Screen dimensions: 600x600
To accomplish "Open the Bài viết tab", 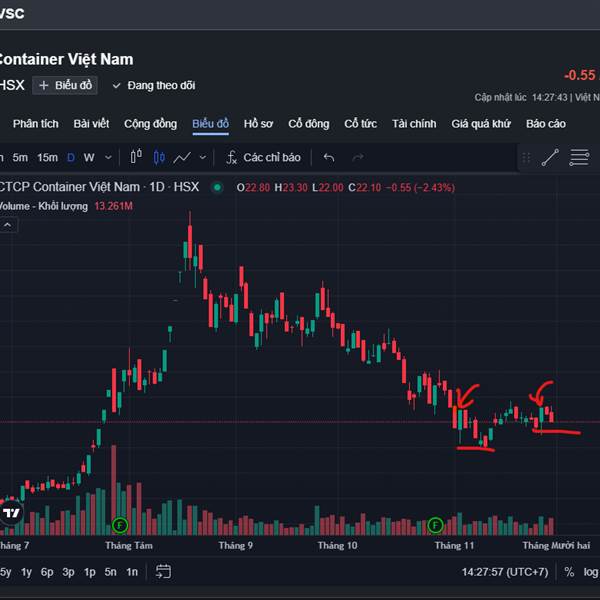I will [91, 124].
